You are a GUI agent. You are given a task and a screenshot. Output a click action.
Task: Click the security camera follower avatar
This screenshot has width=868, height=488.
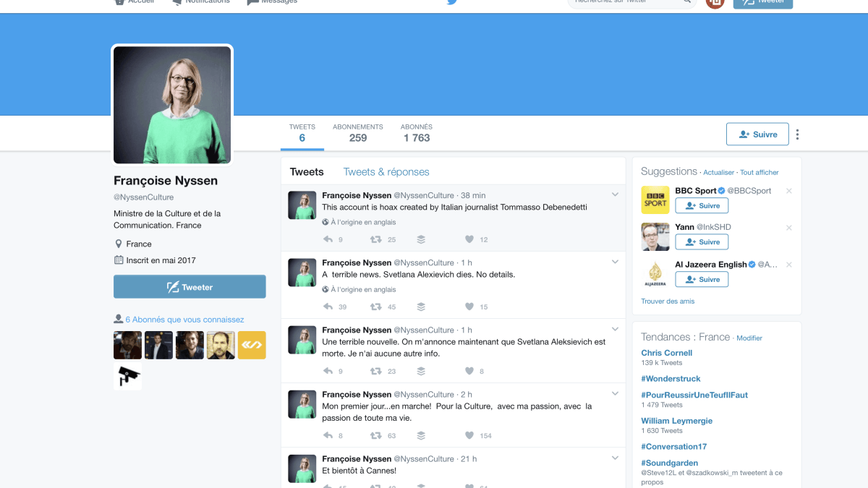pos(128,376)
